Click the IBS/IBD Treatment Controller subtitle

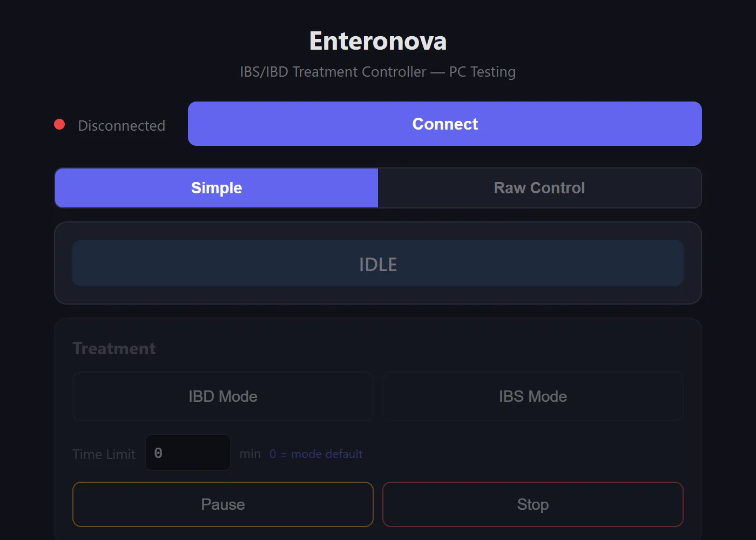pyautogui.click(x=378, y=71)
